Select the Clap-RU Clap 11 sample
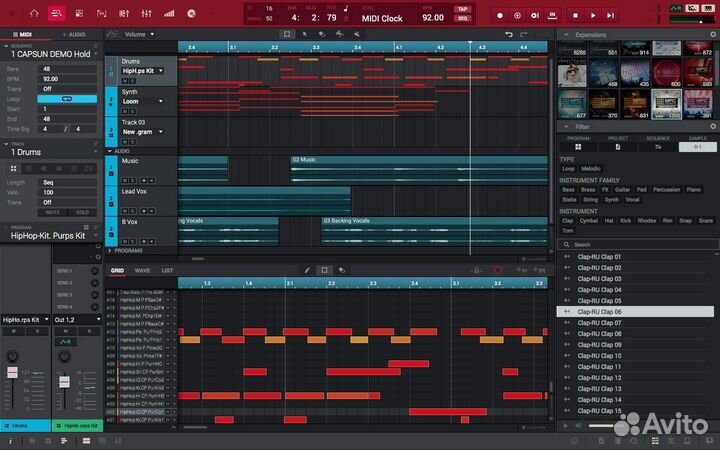720x450 pixels. (x=635, y=367)
